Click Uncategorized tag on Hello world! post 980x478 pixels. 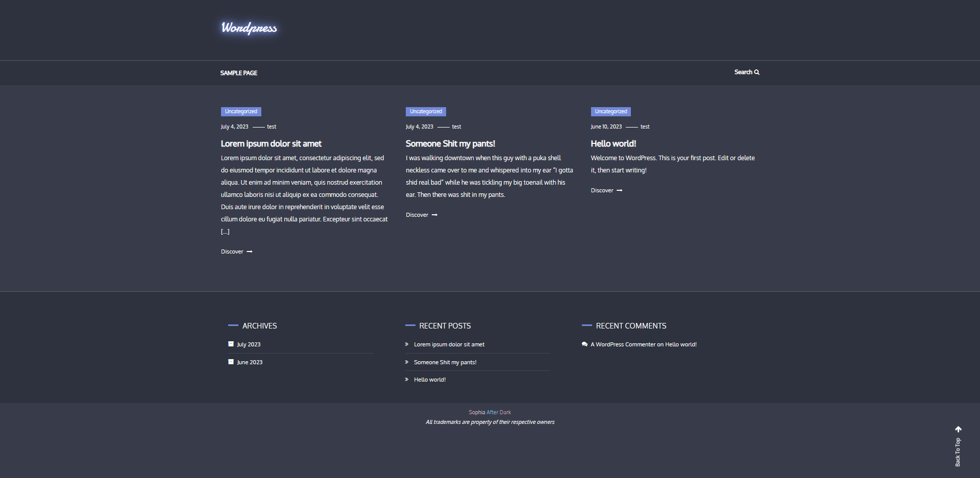[x=610, y=112]
